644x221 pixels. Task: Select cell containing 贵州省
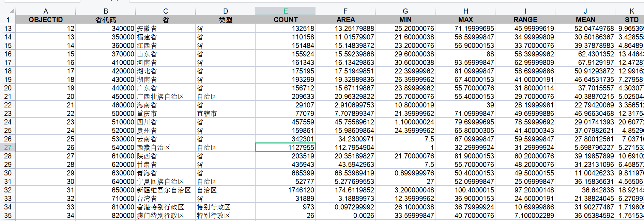pos(166,131)
